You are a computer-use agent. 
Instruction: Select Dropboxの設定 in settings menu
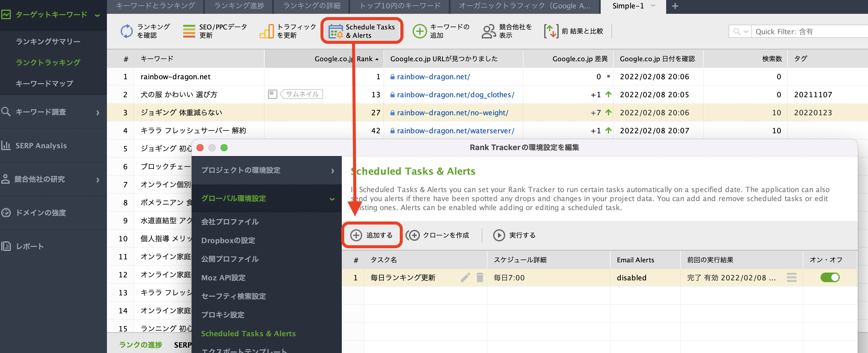tap(228, 240)
